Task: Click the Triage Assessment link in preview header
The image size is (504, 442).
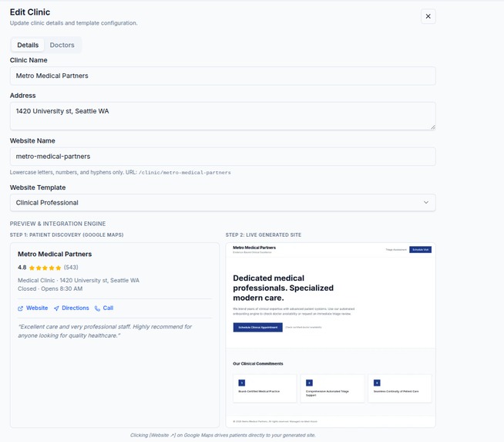Action: (396, 250)
